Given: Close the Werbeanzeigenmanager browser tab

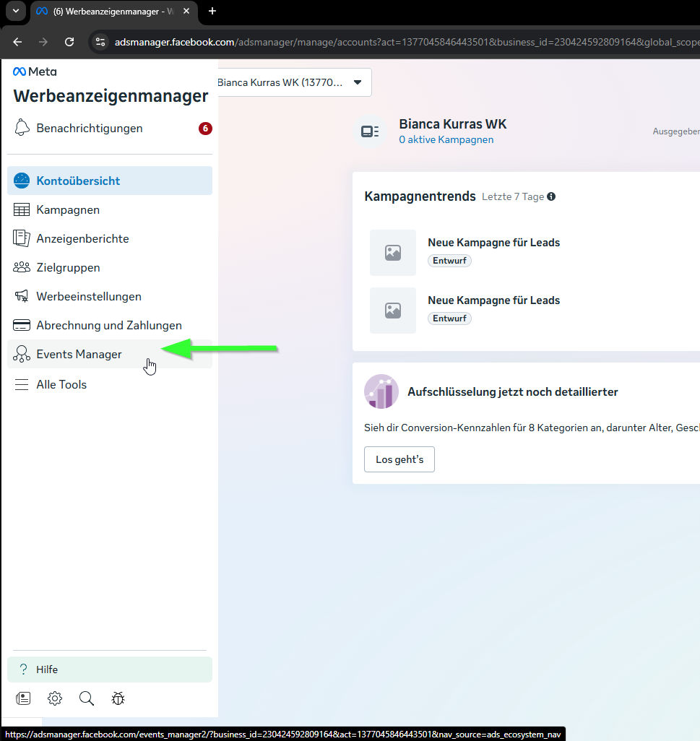Looking at the screenshot, I should coord(186,11).
